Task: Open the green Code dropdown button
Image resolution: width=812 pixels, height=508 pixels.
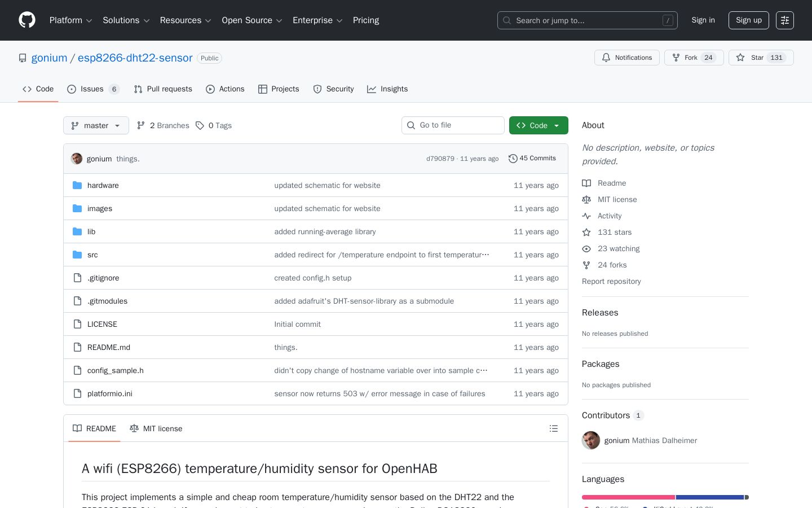Action: click(x=539, y=125)
